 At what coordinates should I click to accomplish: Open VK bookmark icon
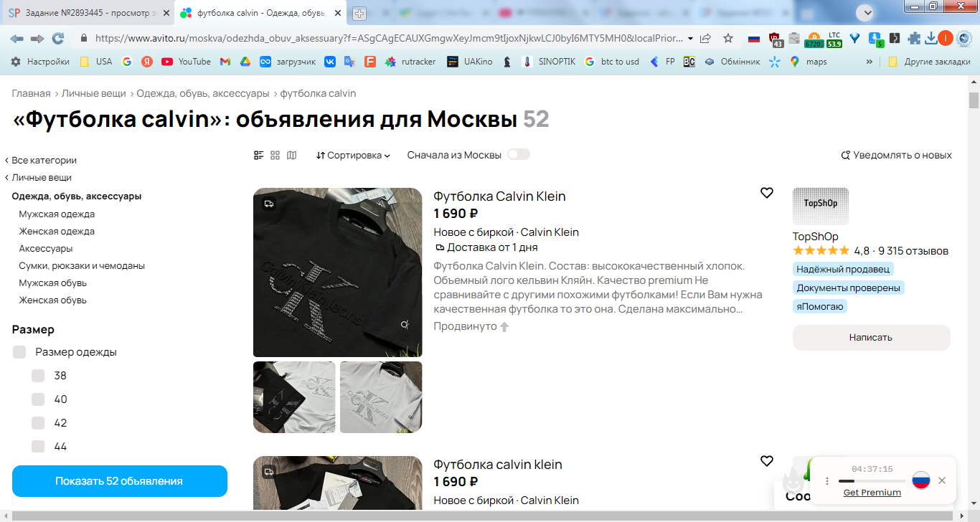329,62
